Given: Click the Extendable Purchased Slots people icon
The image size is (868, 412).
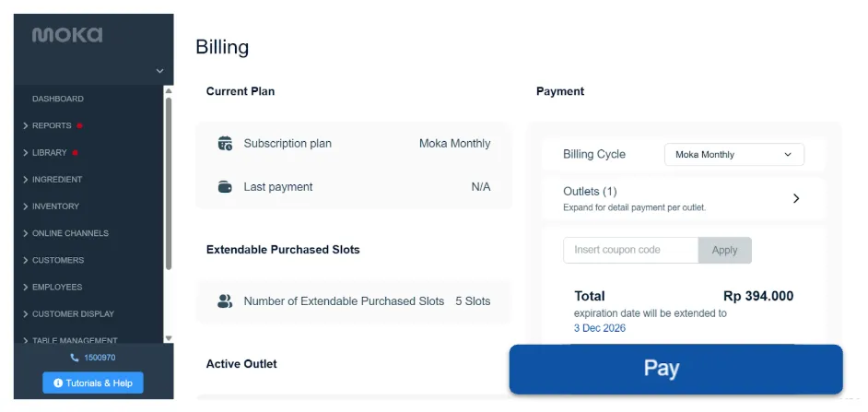Looking at the screenshot, I should tap(225, 301).
